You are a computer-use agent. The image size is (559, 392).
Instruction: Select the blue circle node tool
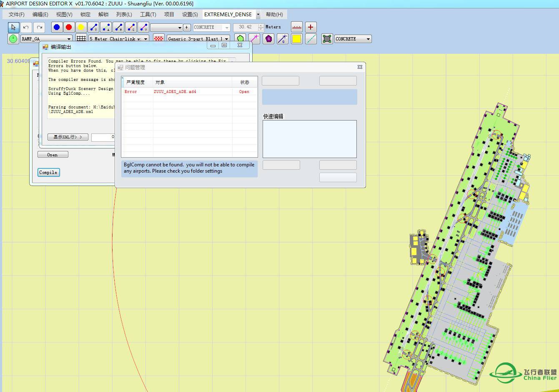pyautogui.click(x=57, y=27)
